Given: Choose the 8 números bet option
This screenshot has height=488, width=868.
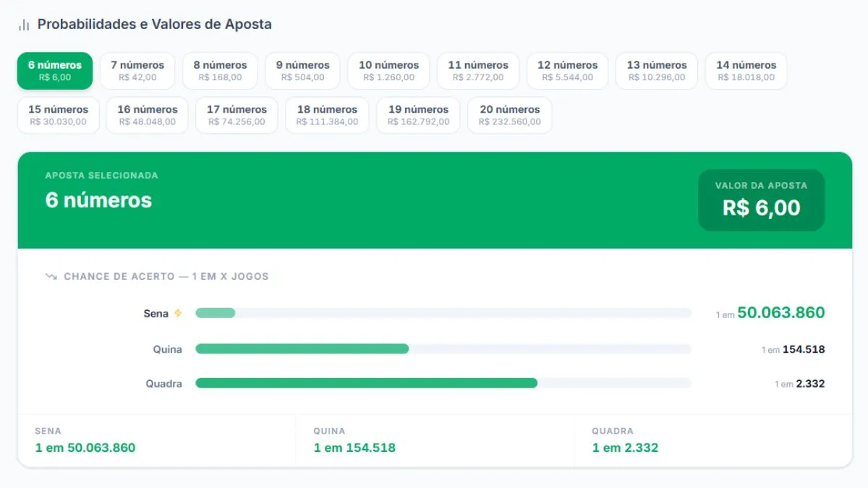Looking at the screenshot, I should click(220, 71).
